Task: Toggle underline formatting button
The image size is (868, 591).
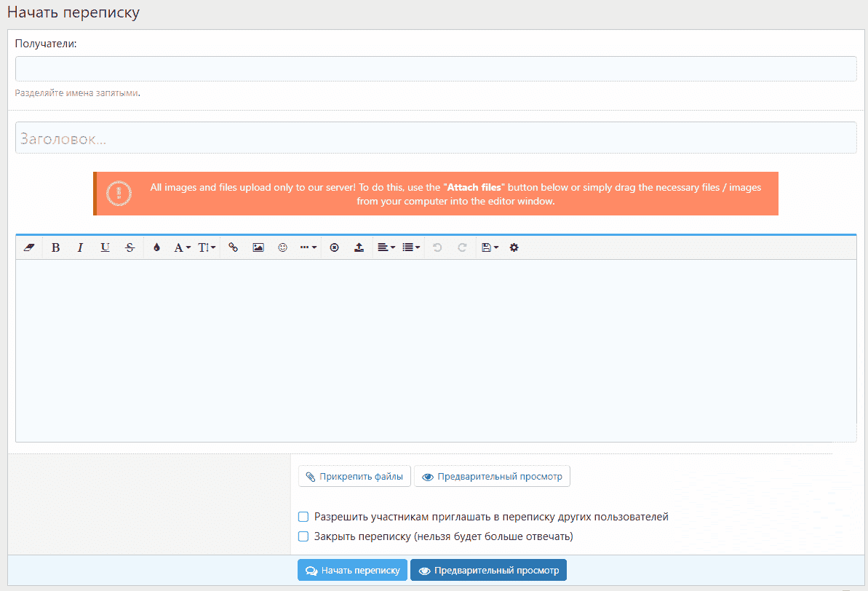Action: (105, 247)
